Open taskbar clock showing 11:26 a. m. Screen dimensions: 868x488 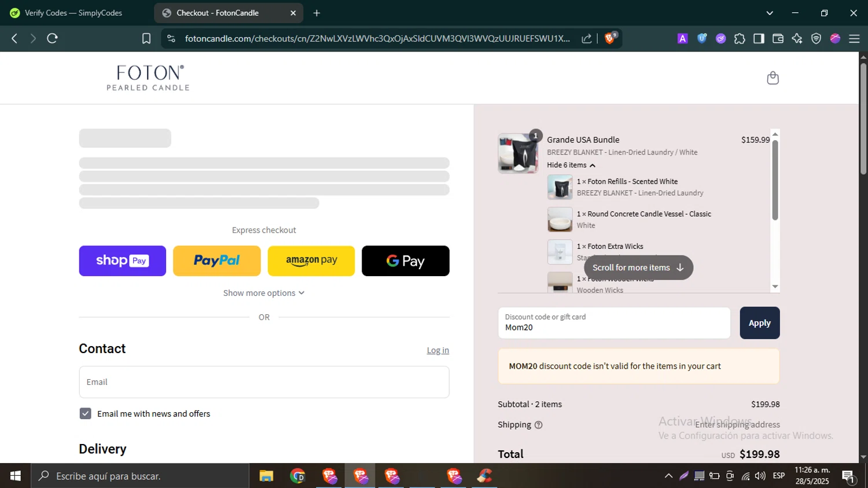tap(812, 476)
